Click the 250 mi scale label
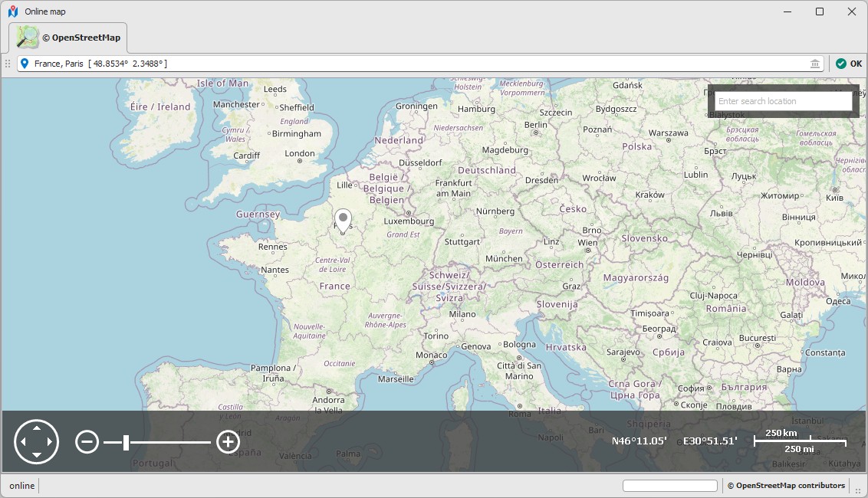 tap(799, 449)
